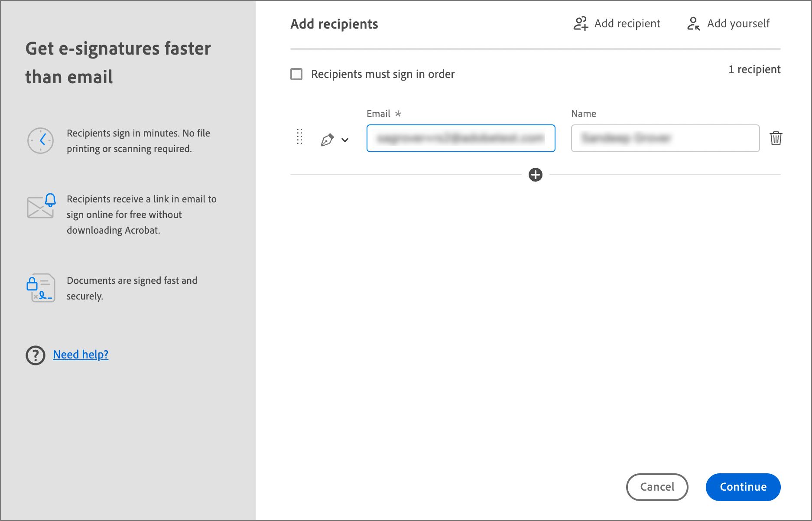
Task: Click the signer pen role icon
Action: [x=327, y=140]
